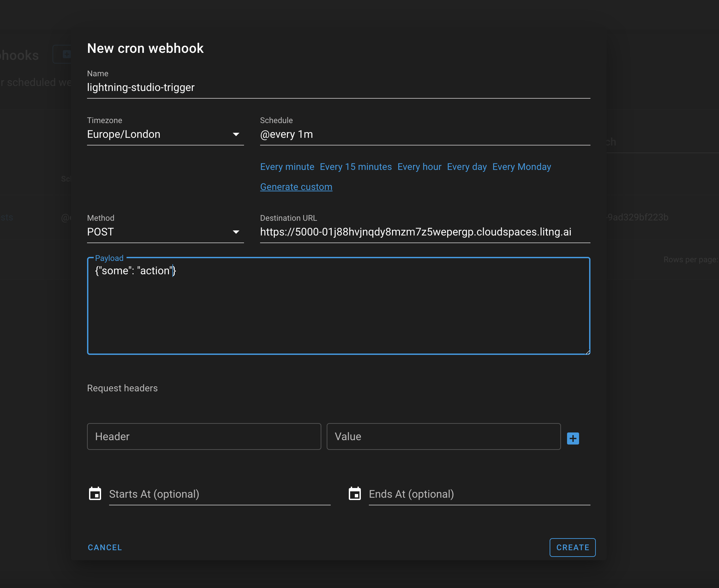Screen dimensions: 719x588
Task: Add a new request header row
Action: (x=573, y=438)
